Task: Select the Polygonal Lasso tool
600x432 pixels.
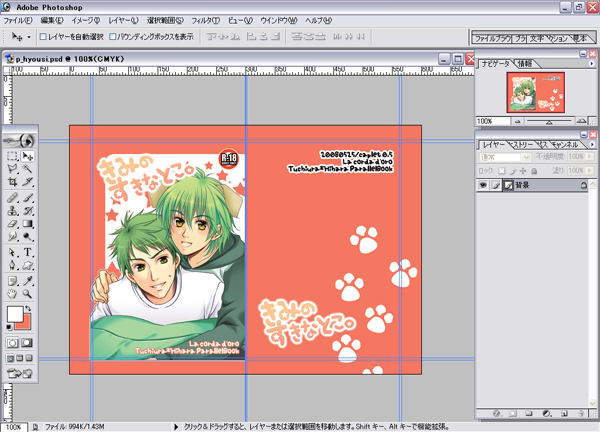Action: point(13,169)
